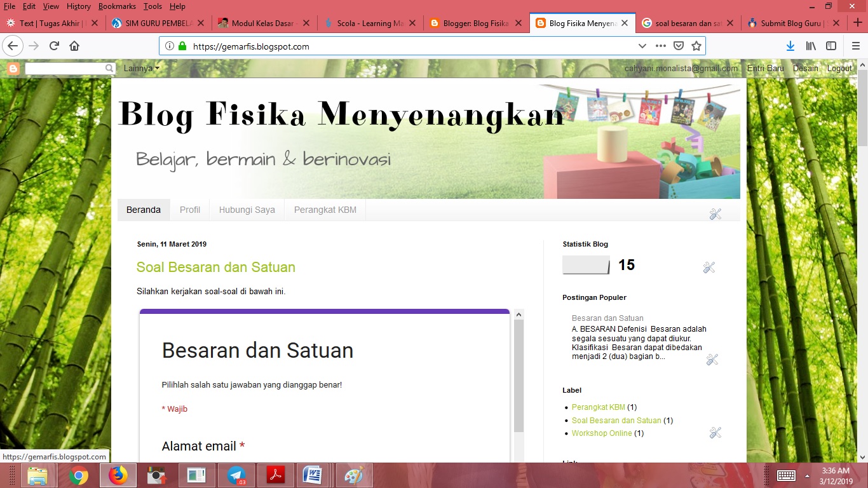This screenshot has height=488, width=868.
Task: Click the orange Blogger logo in navbar
Action: tap(13, 68)
